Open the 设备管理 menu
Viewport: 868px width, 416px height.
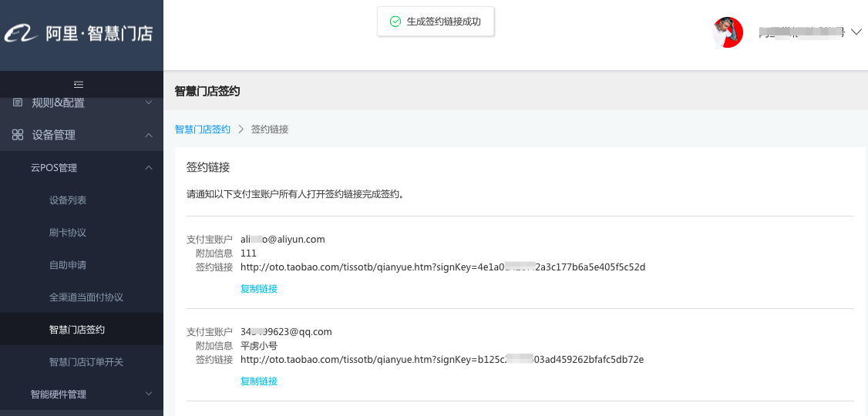(x=82, y=134)
